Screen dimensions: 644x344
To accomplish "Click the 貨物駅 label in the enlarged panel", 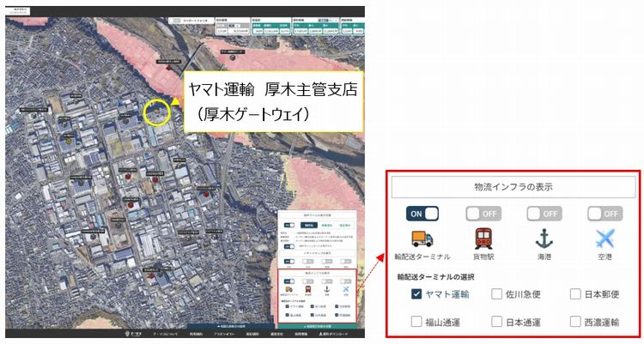I will pyautogui.click(x=483, y=257).
